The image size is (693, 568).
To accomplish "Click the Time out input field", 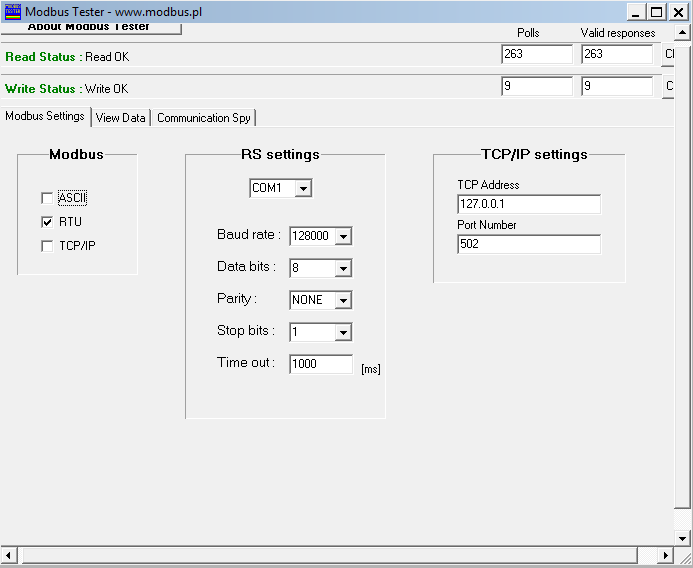I will [x=321, y=364].
